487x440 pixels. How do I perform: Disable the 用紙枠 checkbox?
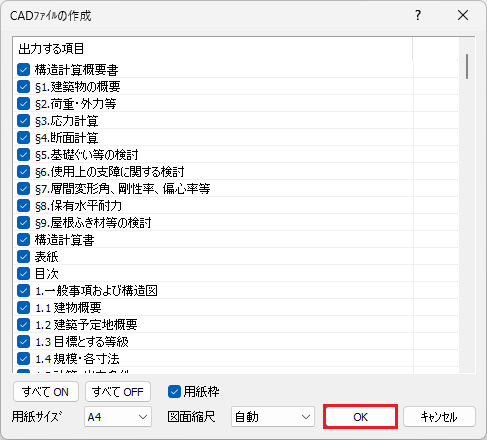[x=174, y=392]
